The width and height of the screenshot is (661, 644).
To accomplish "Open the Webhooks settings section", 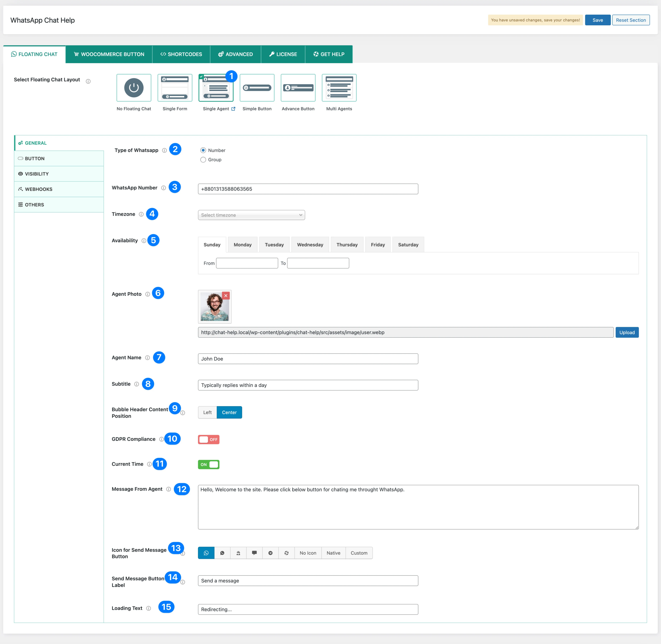I will tap(59, 189).
